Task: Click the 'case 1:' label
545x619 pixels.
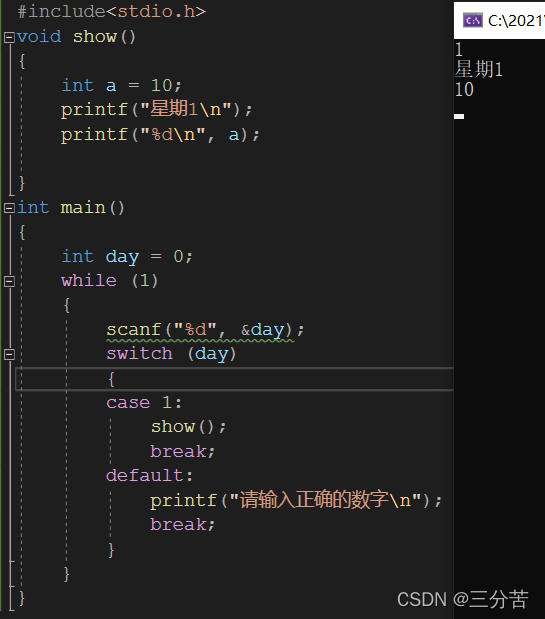Action: tap(144, 403)
